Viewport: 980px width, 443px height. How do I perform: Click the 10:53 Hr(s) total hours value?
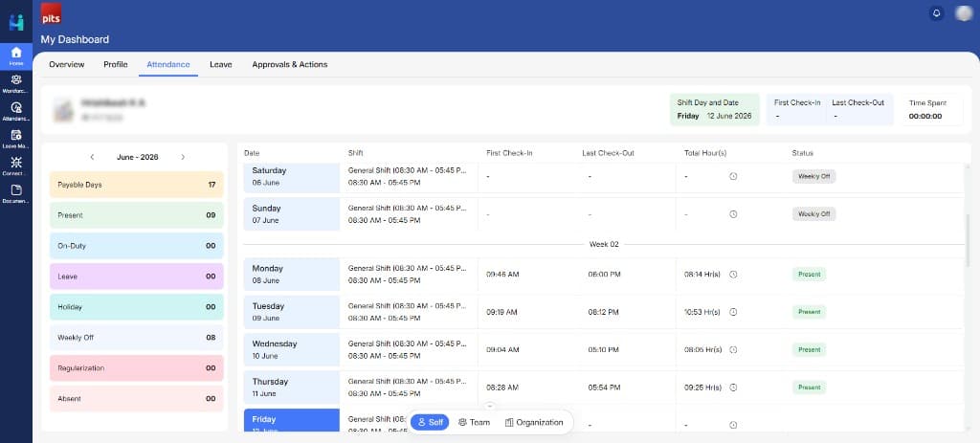click(702, 312)
